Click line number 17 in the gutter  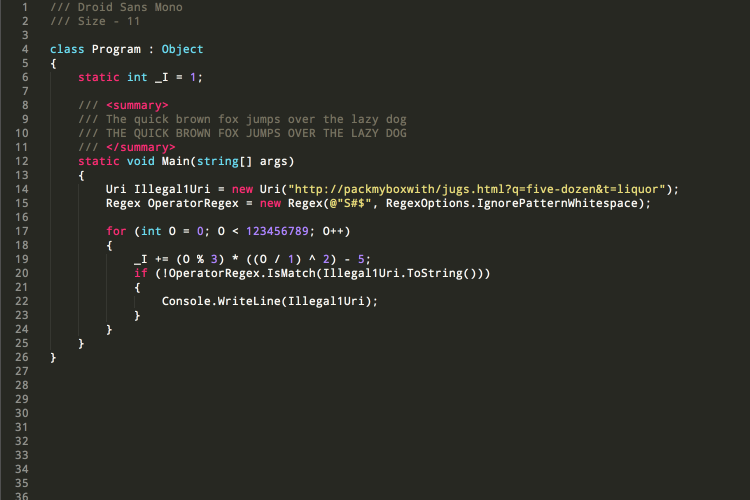pos(22,231)
